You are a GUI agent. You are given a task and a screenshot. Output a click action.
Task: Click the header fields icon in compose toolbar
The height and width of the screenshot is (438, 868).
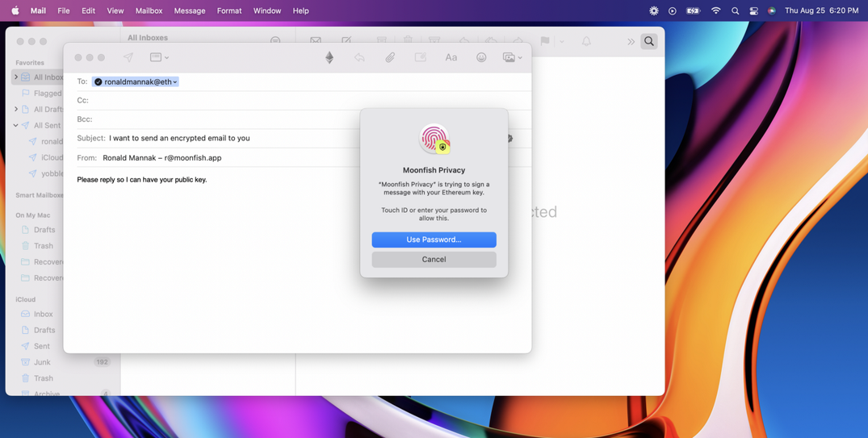coord(156,57)
